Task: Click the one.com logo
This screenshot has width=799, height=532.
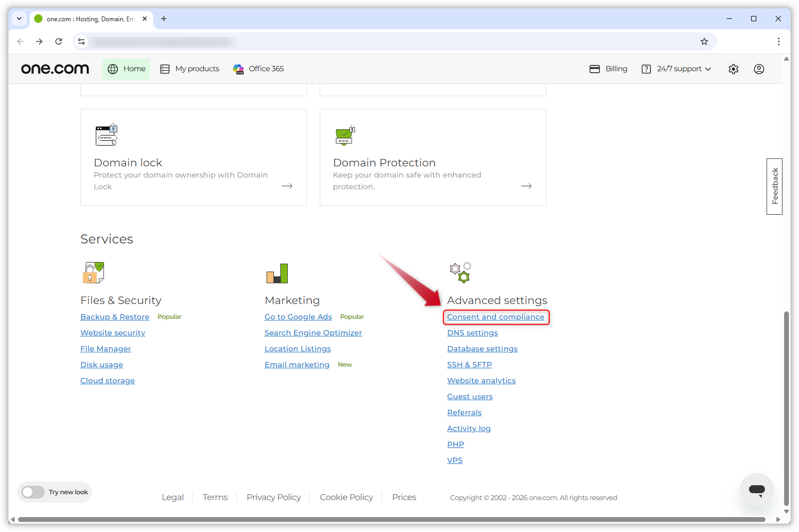Action: [x=55, y=69]
